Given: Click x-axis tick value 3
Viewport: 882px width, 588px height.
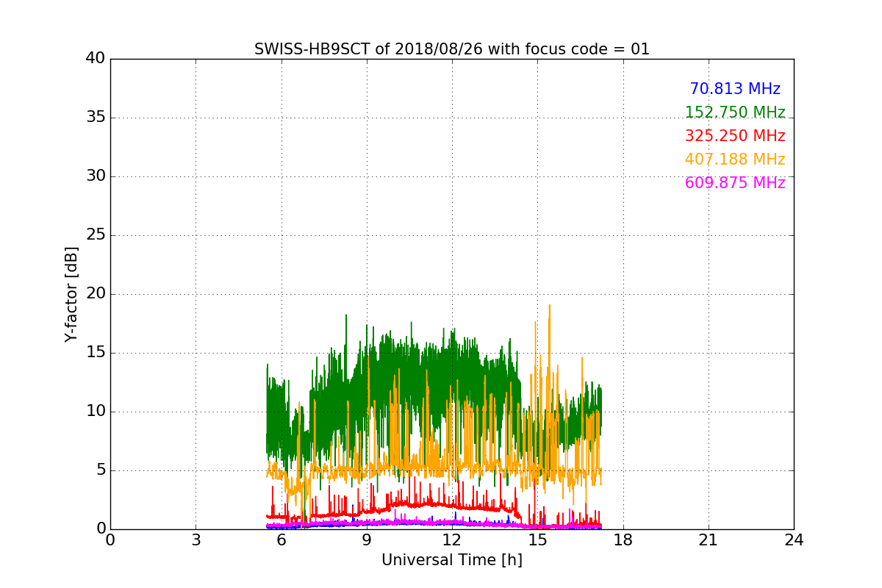Looking at the screenshot, I should click(196, 540).
